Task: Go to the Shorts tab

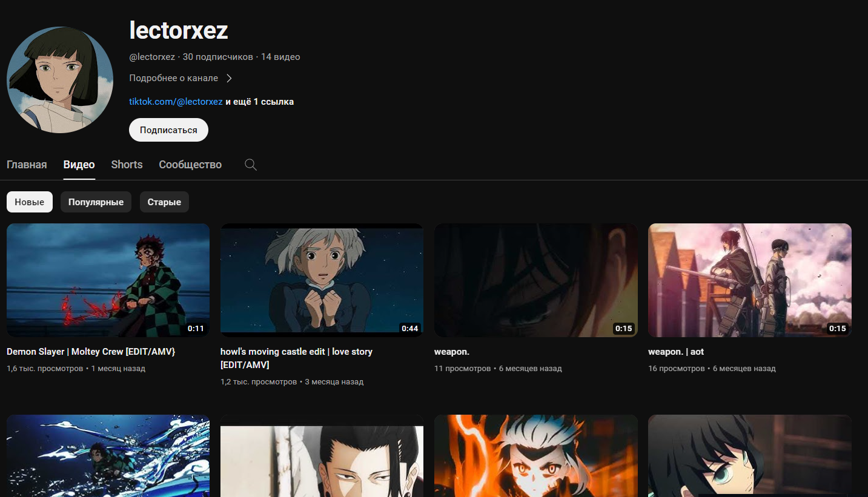Action: click(127, 165)
